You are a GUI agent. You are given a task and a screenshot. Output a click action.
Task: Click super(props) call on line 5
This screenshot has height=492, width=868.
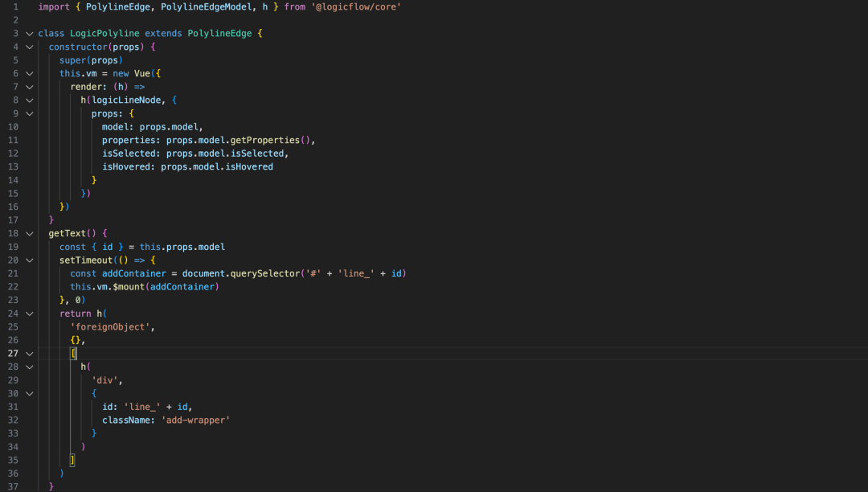coord(91,59)
